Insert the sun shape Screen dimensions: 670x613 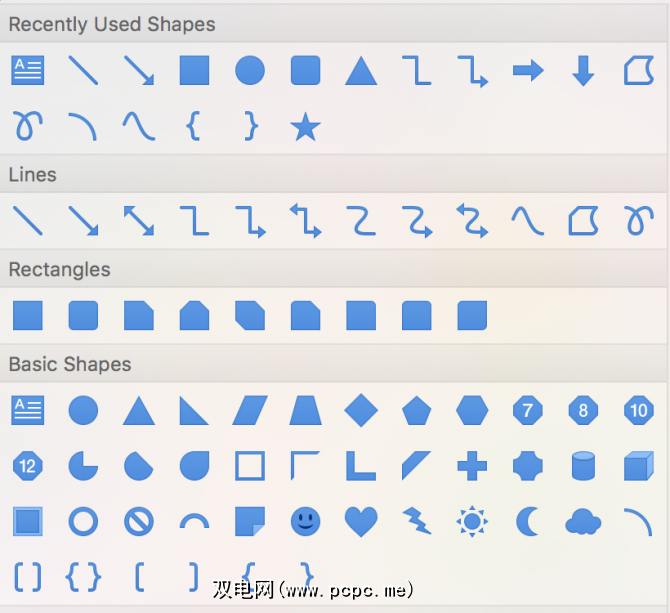pyautogui.click(x=472, y=520)
